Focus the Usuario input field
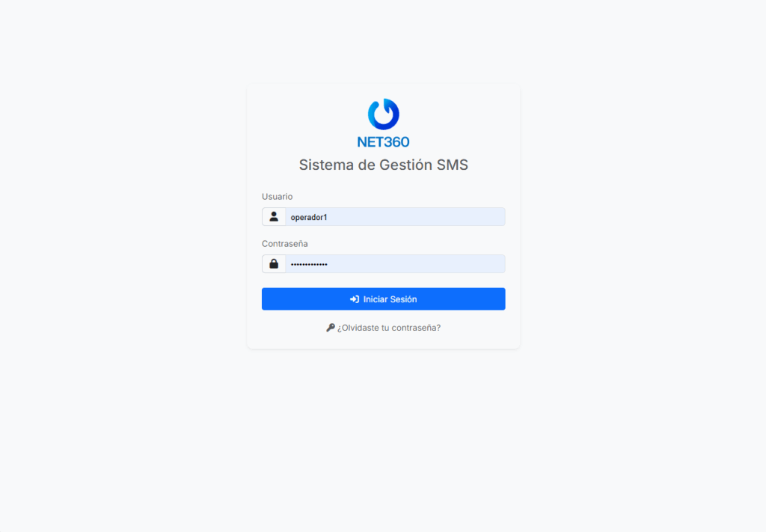Viewport: 766px width, 532px height. 395,217
